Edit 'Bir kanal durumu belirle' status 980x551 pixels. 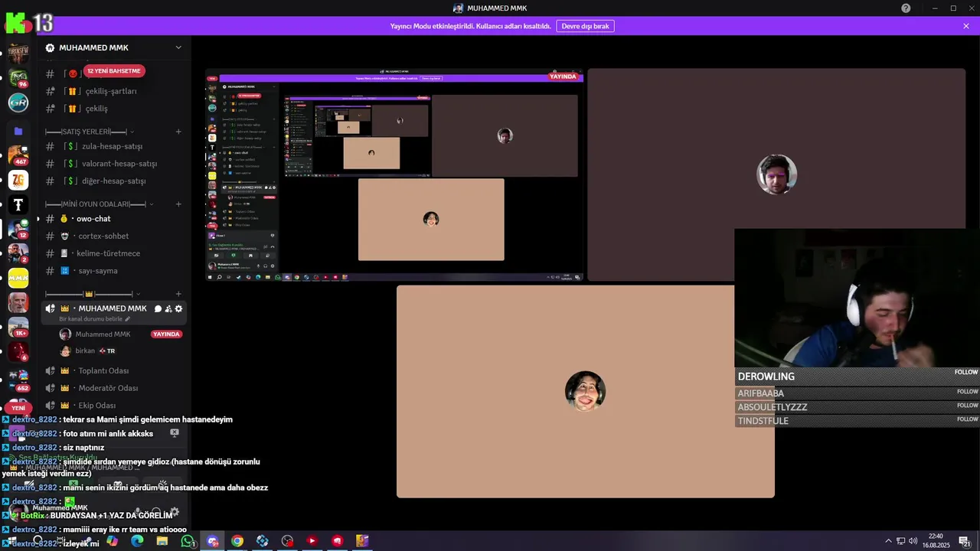pos(95,319)
